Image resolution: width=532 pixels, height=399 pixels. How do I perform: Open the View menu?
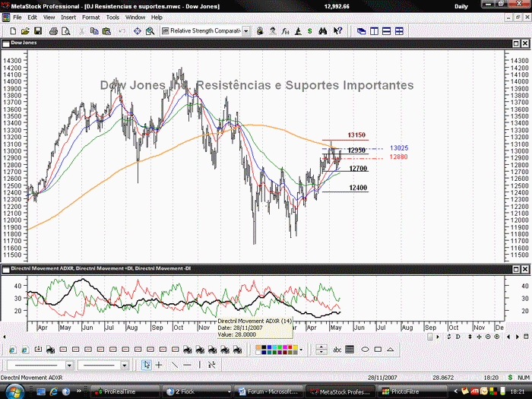pyautogui.click(x=49, y=17)
